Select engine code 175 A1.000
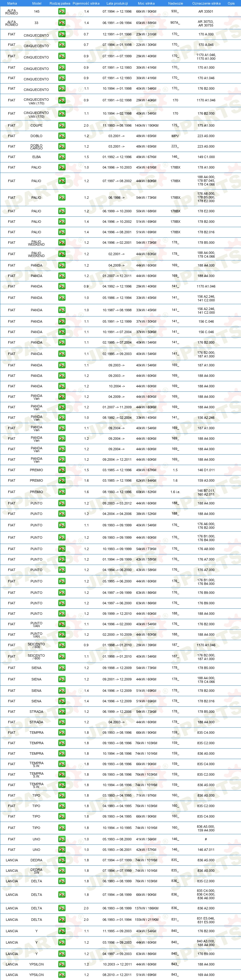This screenshot has width=241, height=980. click(x=206, y=125)
